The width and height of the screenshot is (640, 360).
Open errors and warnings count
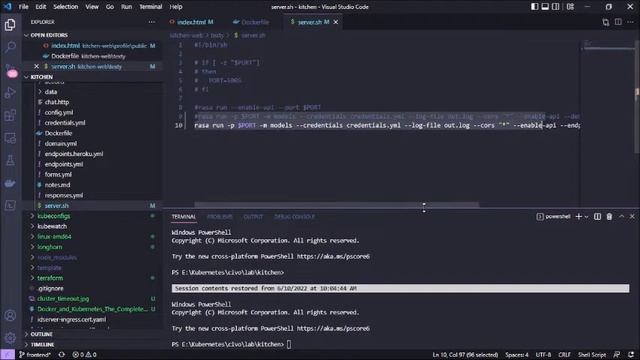[84, 355]
